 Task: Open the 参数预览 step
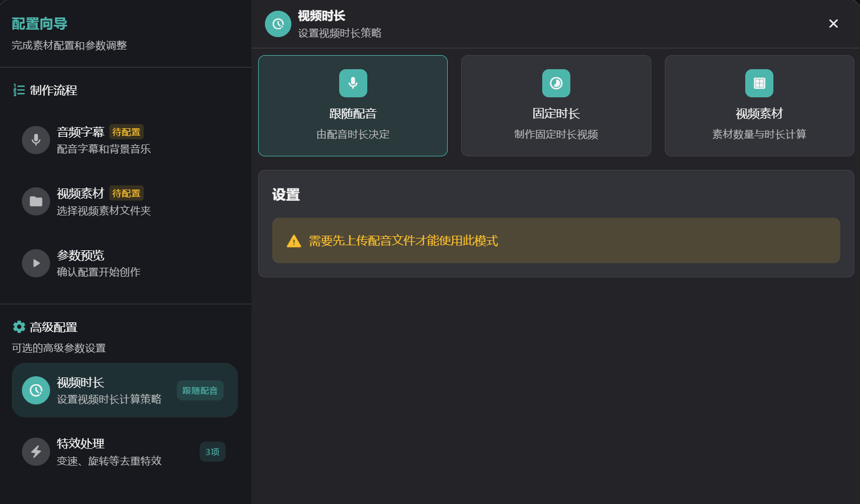[98, 263]
